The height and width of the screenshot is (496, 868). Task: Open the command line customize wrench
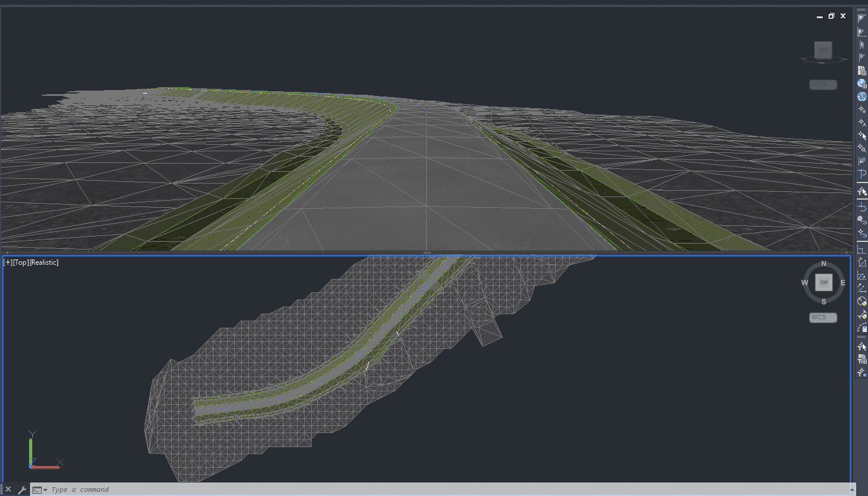point(22,490)
